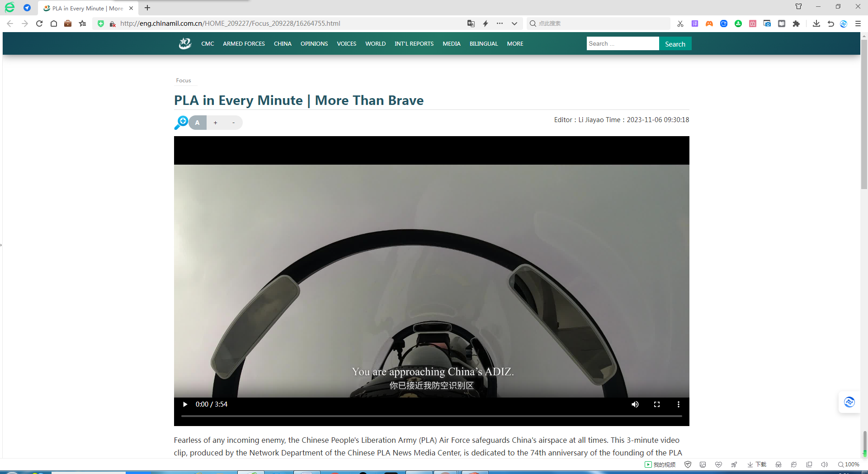The image size is (868, 474).
Task: Play the video
Action: pyautogui.click(x=185, y=404)
